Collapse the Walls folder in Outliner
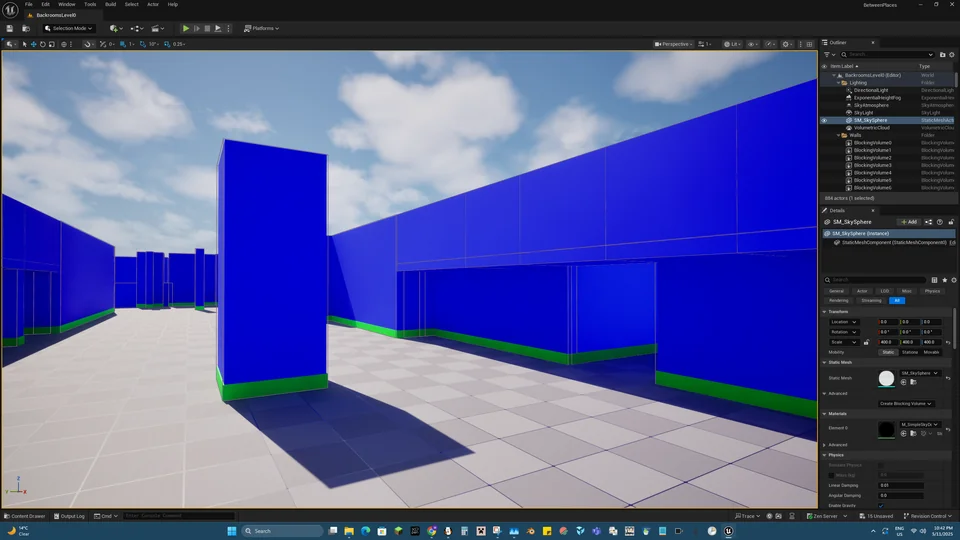This screenshot has height=540, width=960. coord(839,135)
